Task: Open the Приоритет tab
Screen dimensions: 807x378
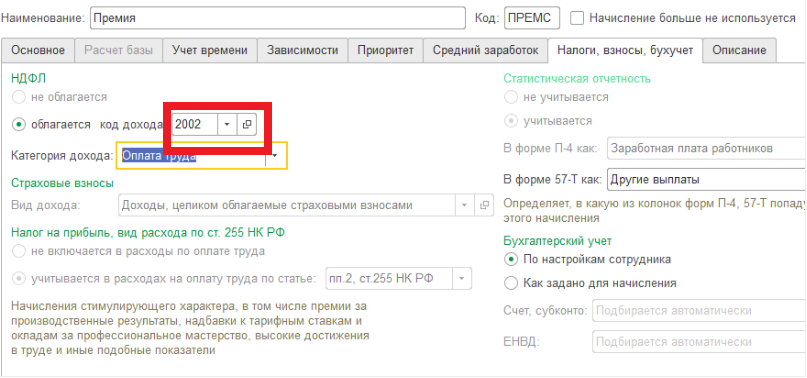Action: [x=385, y=50]
